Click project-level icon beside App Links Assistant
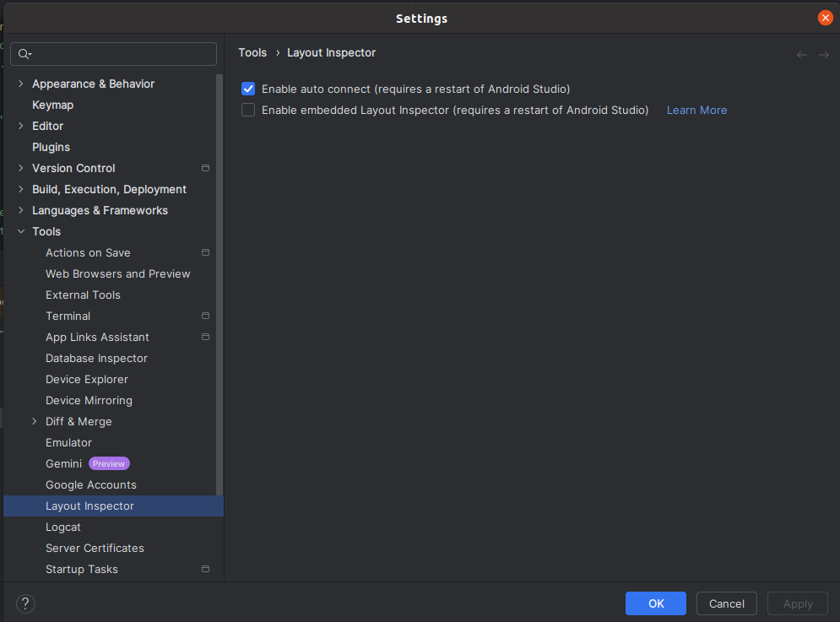The width and height of the screenshot is (840, 622). (205, 337)
